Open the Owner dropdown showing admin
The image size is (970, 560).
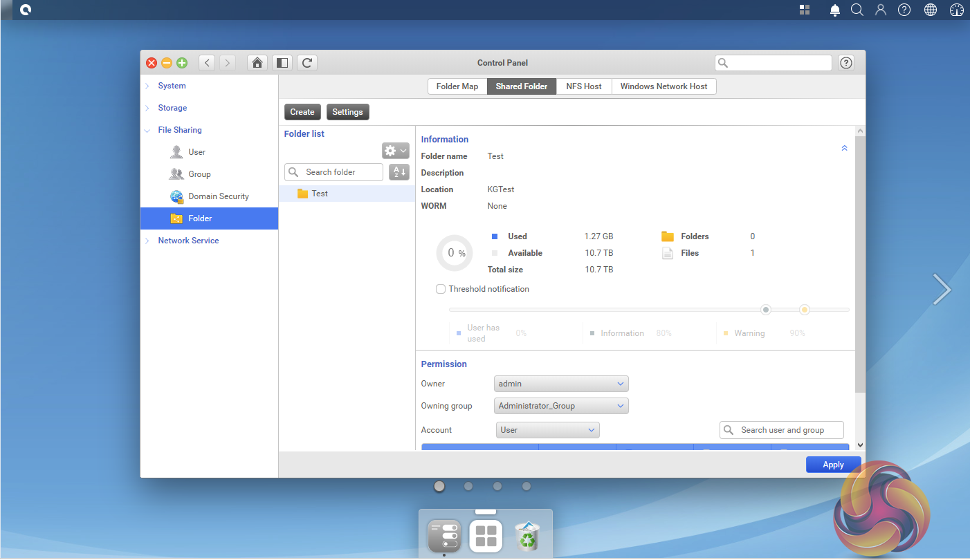[561, 384]
